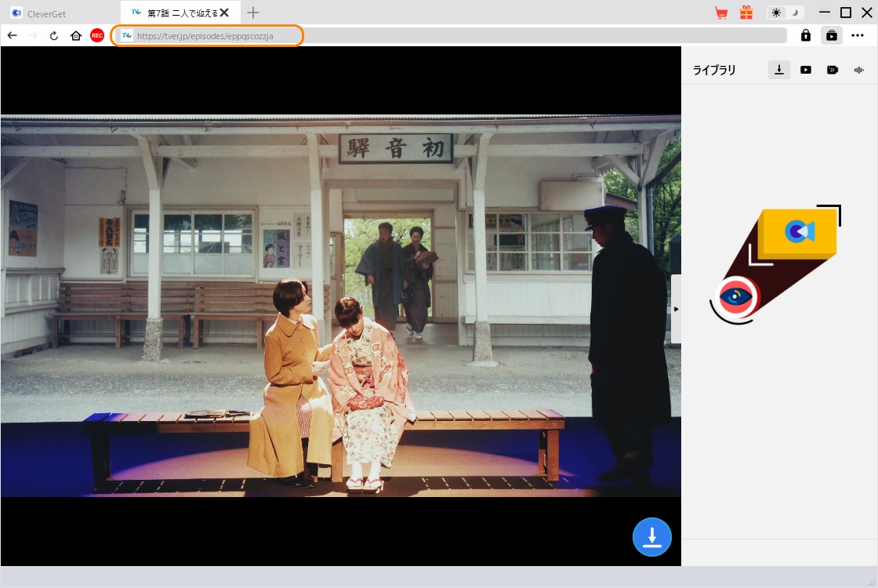Image resolution: width=878 pixels, height=588 pixels.
Task: Go back with the back arrow
Action: [13, 36]
